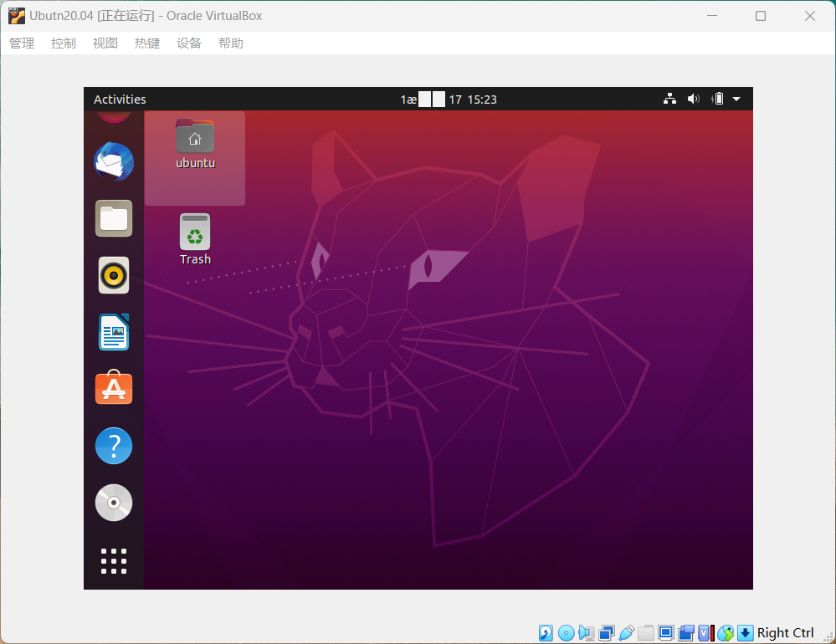Launch the Files manager from the dock
The image size is (836, 644).
[x=114, y=218]
